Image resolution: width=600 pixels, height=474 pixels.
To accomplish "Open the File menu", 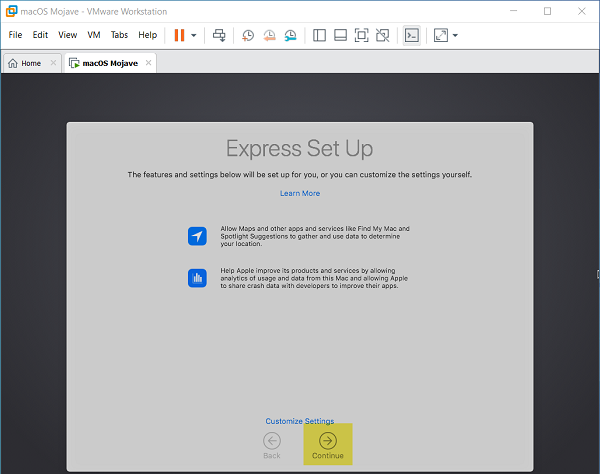I will 15,35.
